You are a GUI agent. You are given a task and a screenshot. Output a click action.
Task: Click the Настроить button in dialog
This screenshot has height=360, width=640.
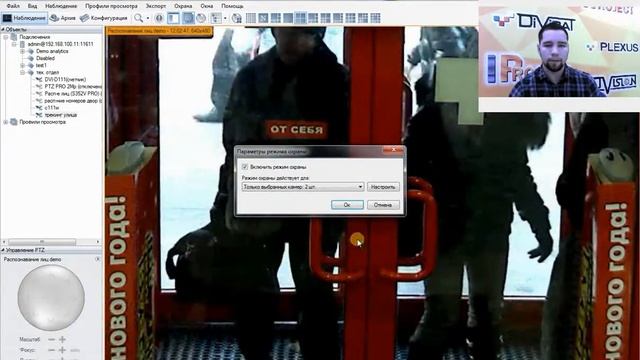[x=383, y=187]
